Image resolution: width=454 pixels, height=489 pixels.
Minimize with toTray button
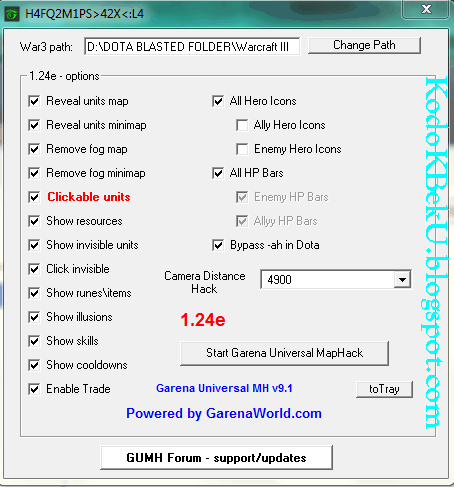(384, 389)
